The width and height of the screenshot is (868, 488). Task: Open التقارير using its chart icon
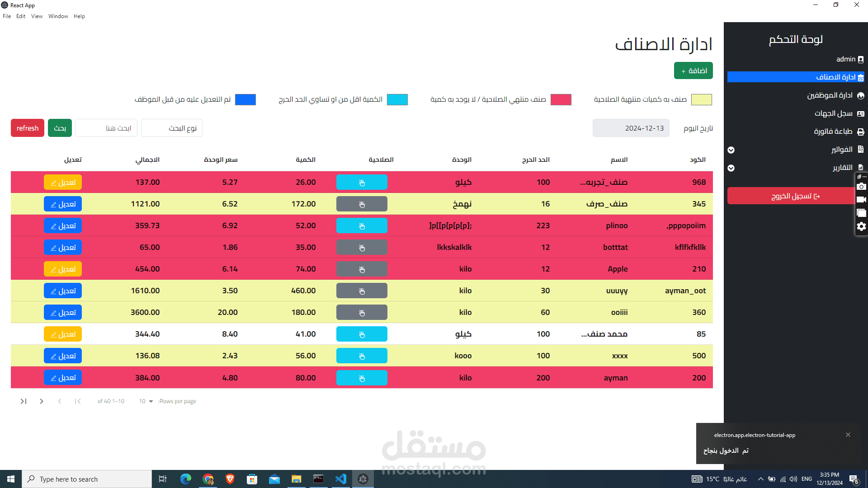coord(860,167)
